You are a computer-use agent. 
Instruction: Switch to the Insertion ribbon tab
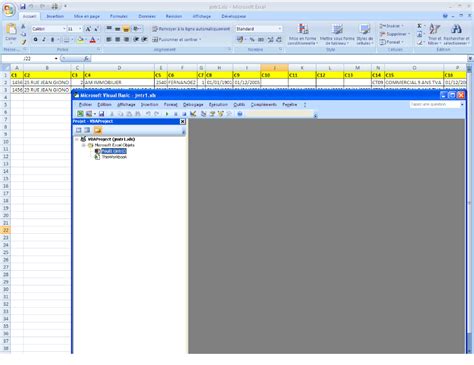click(55, 16)
